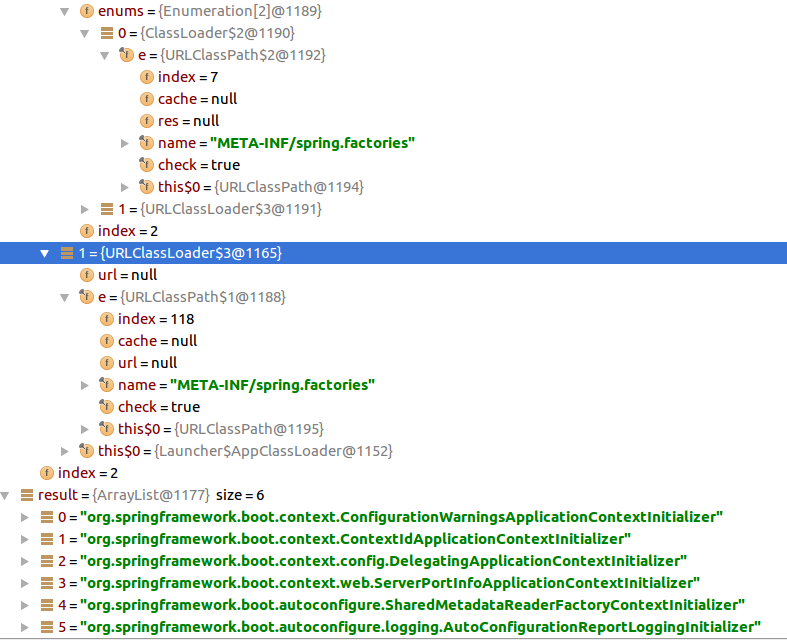
Task: Click the field icon next to res = null
Action: [x=147, y=121]
